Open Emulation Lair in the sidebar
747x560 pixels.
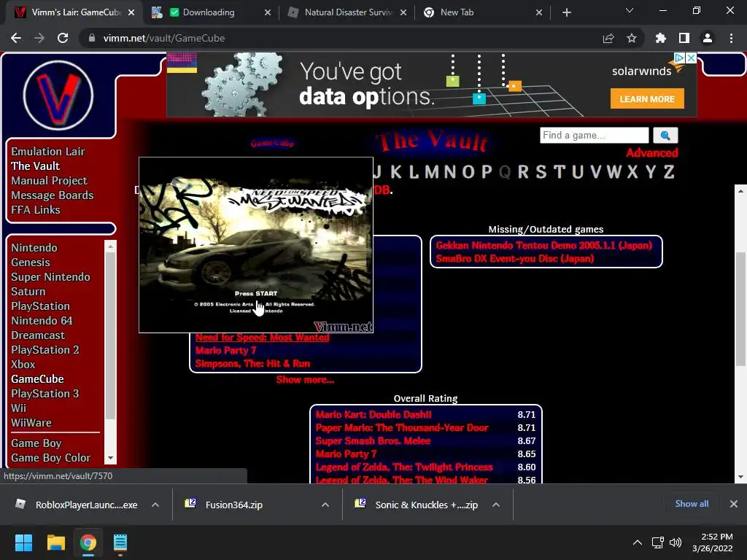48,152
